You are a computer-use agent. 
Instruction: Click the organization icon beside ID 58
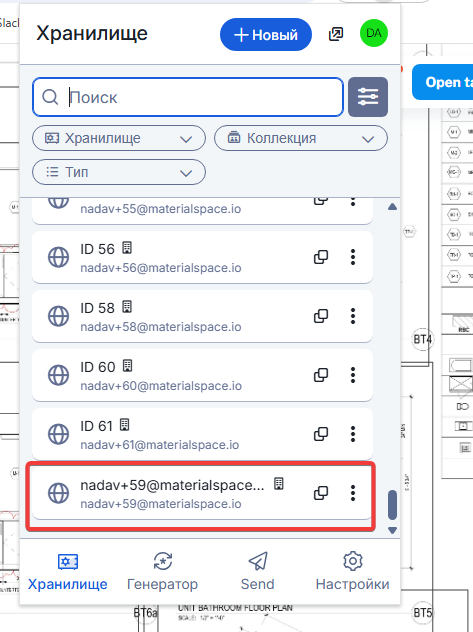pos(127,306)
